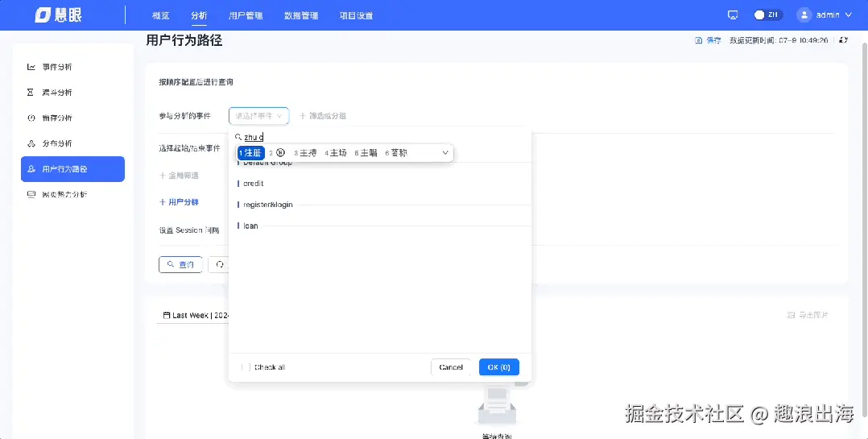Toggle the ZH language switch
The image size is (868, 439).
tap(768, 15)
